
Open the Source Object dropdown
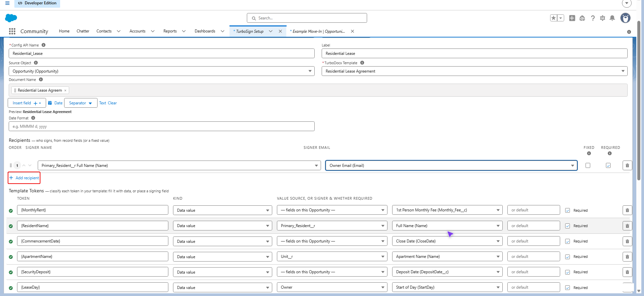[x=162, y=71]
